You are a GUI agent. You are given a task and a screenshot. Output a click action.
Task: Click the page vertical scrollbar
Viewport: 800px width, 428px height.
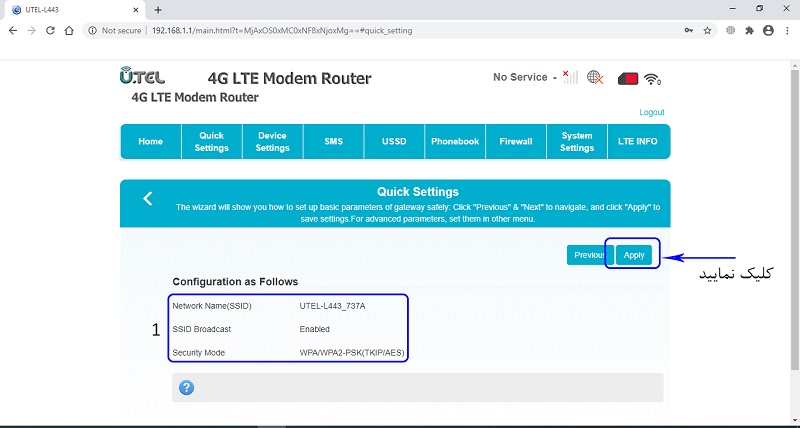(795, 219)
